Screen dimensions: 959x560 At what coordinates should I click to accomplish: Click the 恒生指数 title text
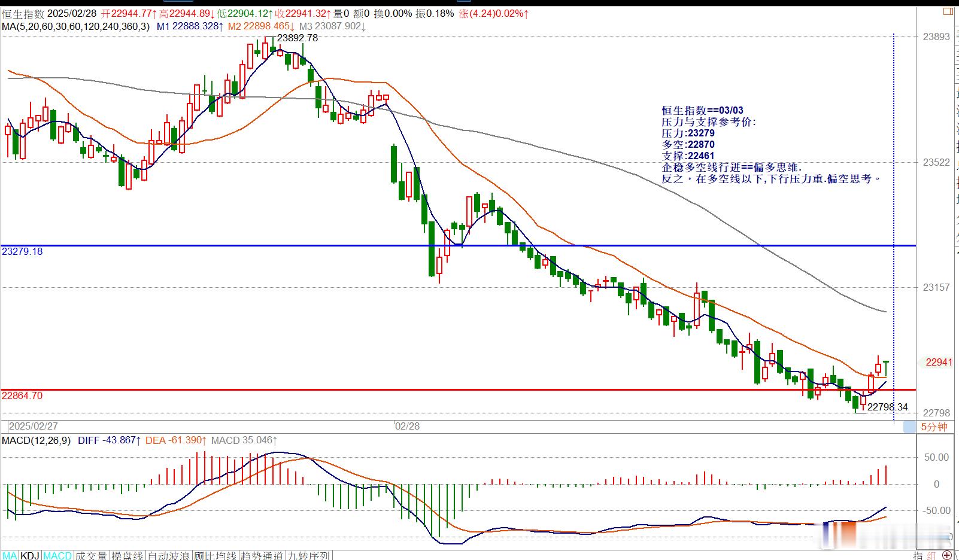23,13
